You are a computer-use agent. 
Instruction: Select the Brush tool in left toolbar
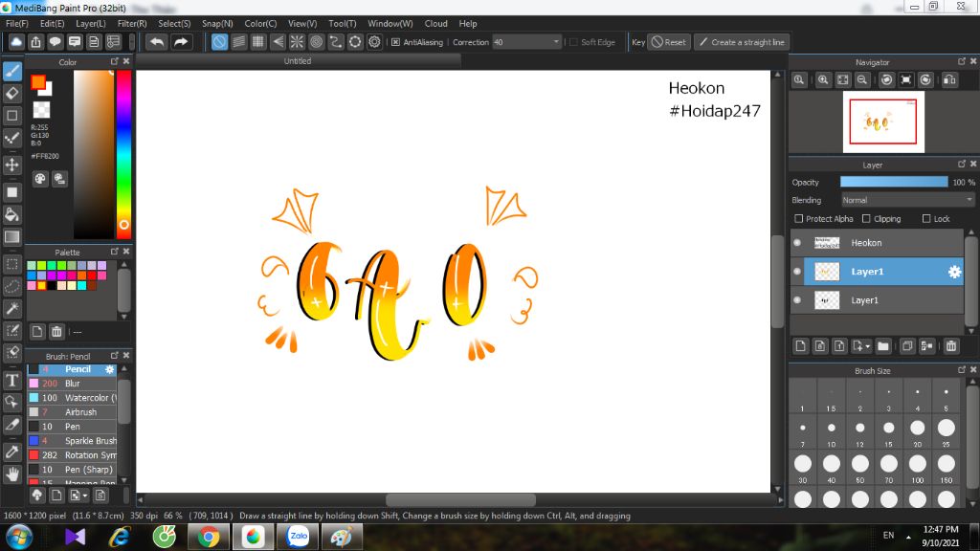tap(11, 71)
